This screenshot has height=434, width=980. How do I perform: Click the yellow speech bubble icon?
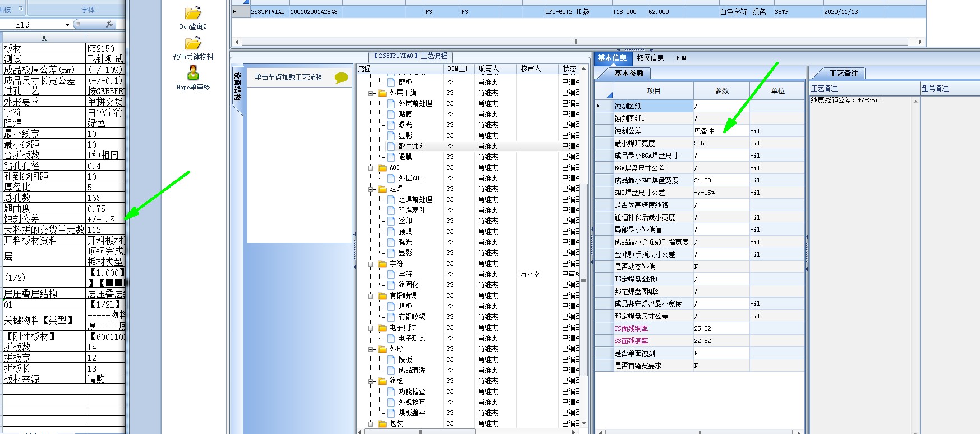point(341,77)
